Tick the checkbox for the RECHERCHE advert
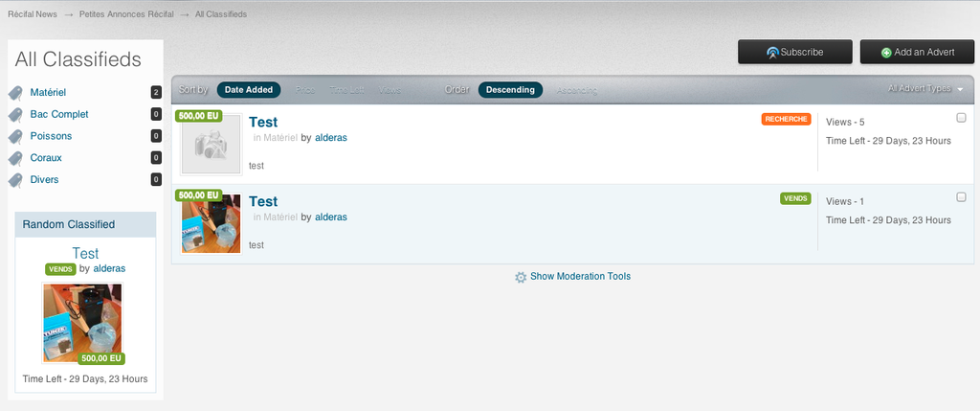Viewport: 980px width, 411px height. tap(961, 118)
